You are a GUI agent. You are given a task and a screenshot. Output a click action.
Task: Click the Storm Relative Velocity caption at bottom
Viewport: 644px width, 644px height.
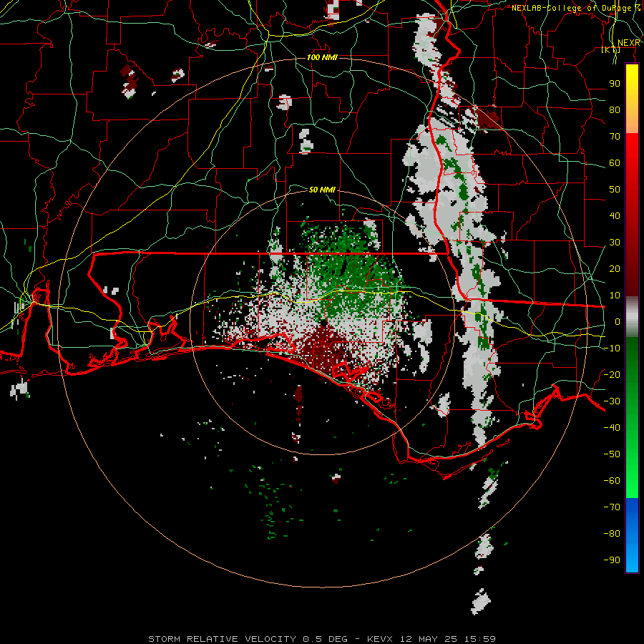322,639
